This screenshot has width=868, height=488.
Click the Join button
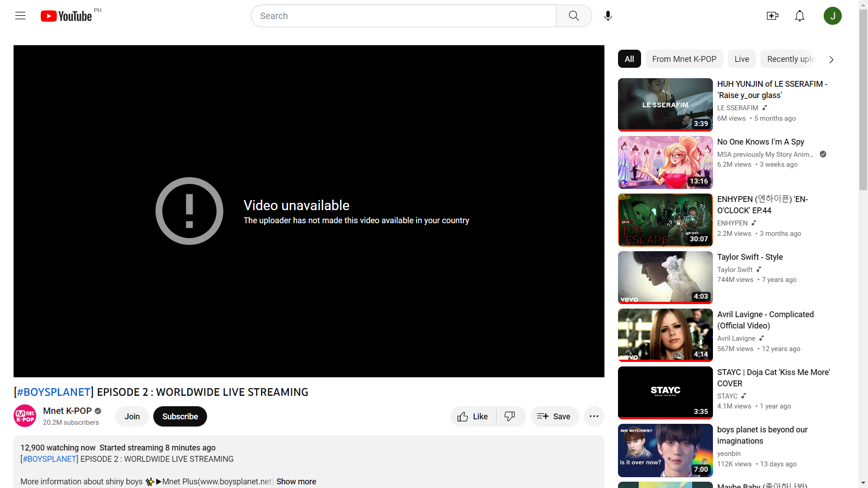coord(132,416)
